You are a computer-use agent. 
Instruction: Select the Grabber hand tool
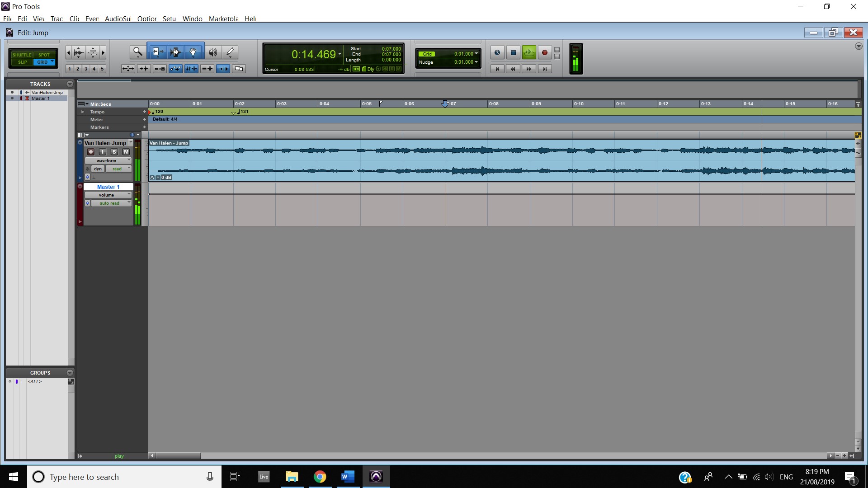click(x=193, y=52)
